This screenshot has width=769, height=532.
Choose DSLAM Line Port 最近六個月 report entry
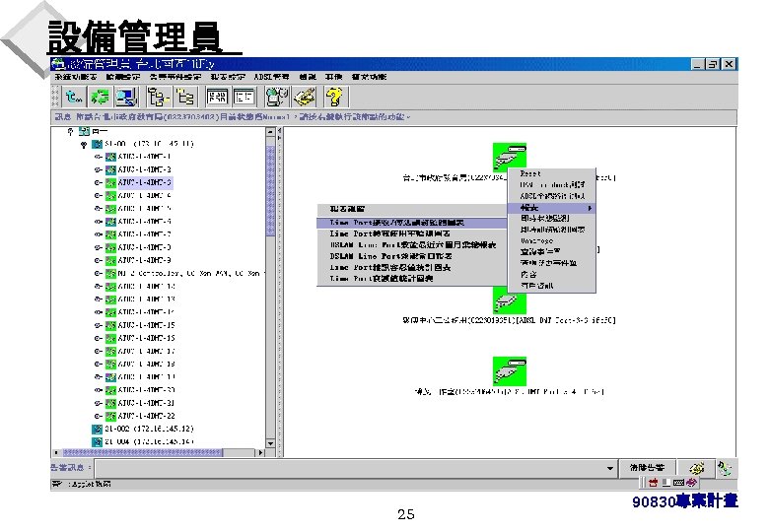pos(411,245)
